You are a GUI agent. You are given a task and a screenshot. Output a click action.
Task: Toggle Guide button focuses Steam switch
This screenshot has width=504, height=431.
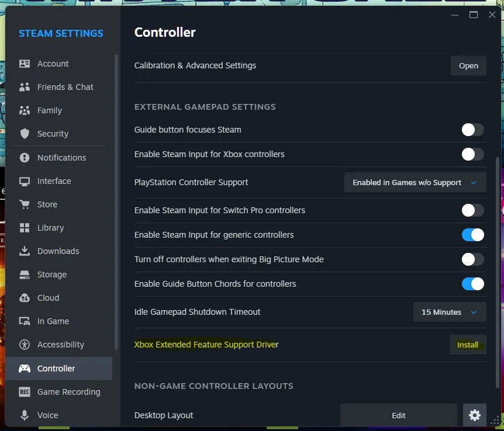point(472,130)
